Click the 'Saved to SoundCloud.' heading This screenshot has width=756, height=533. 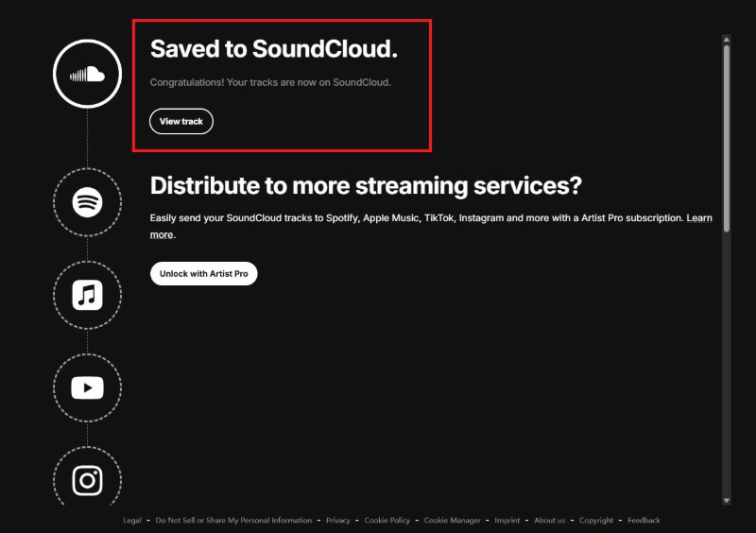click(x=274, y=49)
